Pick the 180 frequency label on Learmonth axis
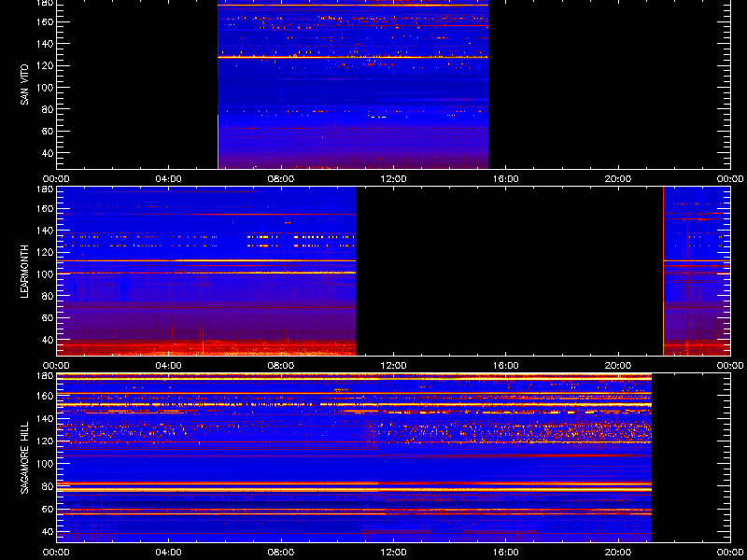Image resolution: width=747 pixels, height=560 pixels. (x=46, y=189)
